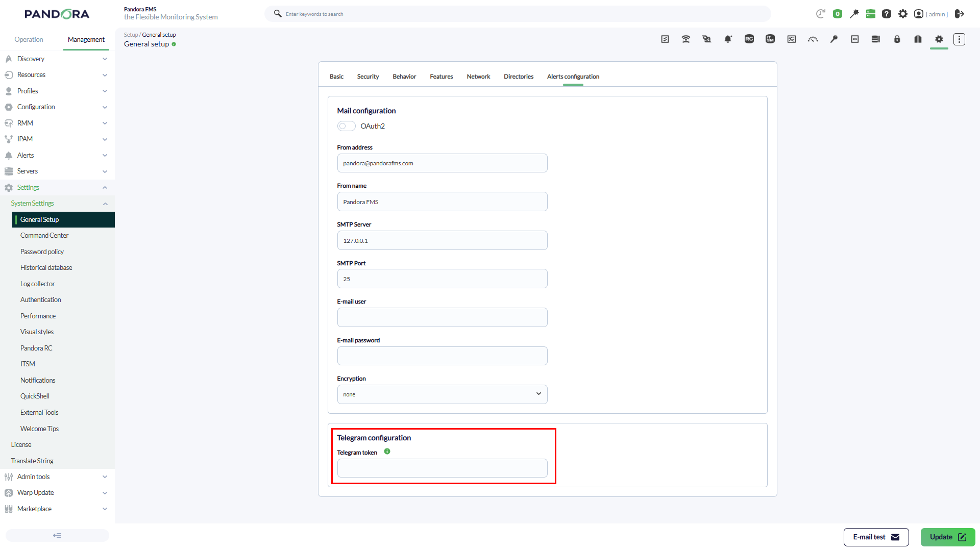
Task: Open the visual styles chart icon
Action: tap(792, 39)
